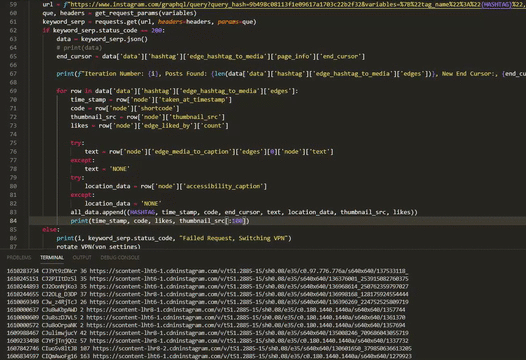The width and height of the screenshot is (526, 360).
Task: Click terminal row starting 1607842746
Action: (x=209, y=348)
